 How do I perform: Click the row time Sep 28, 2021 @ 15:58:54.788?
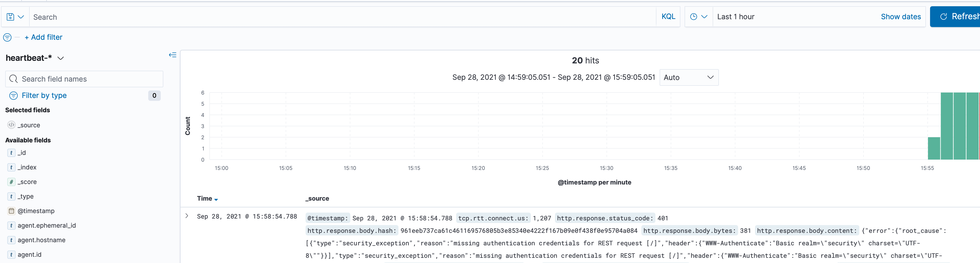[247, 216]
